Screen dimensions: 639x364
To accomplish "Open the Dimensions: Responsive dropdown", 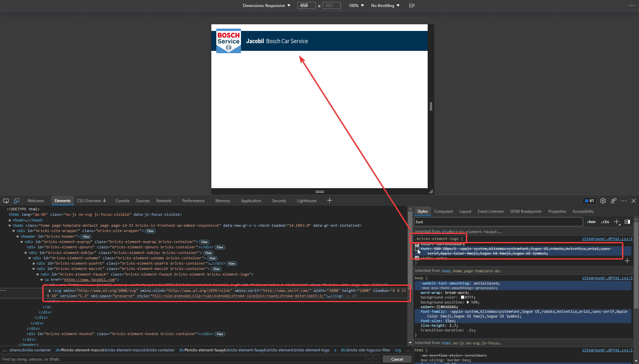I will [267, 5].
